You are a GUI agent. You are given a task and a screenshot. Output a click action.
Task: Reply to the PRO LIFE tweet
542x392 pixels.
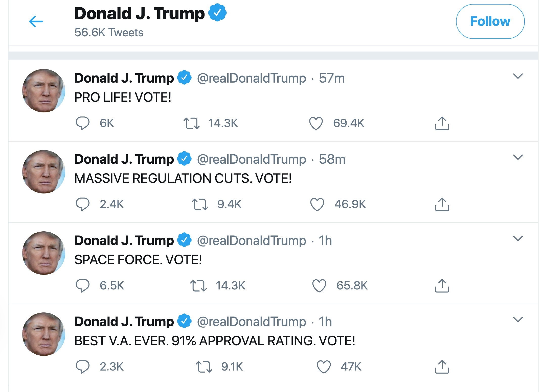tap(82, 123)
